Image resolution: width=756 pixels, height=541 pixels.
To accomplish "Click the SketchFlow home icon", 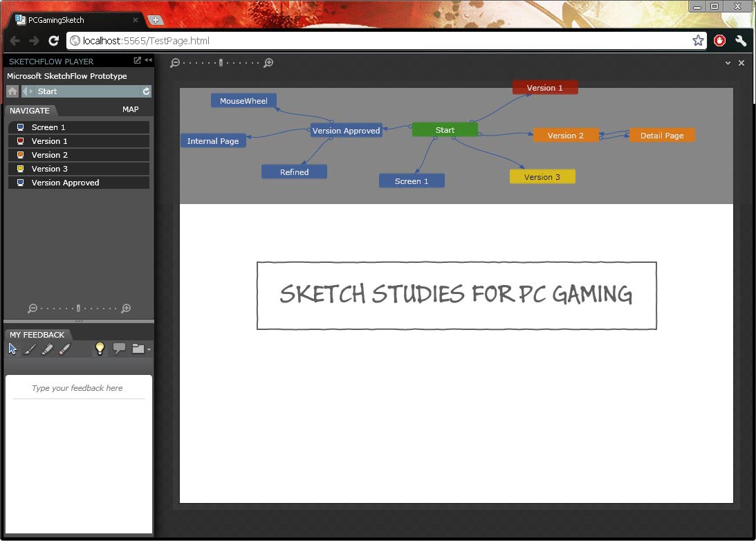I will pos(12,91).
